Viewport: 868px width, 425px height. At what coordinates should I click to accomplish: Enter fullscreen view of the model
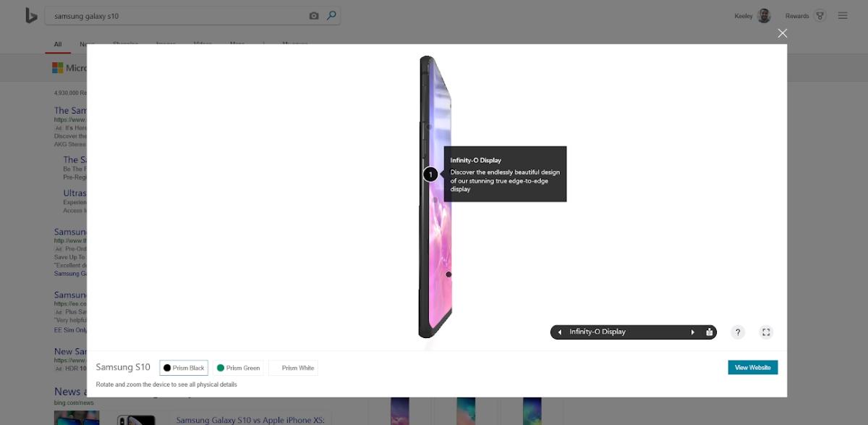pyautogui.click(x=766, y=332)
